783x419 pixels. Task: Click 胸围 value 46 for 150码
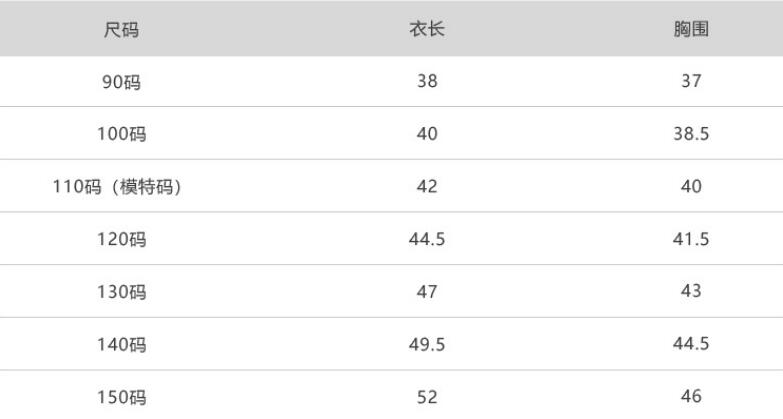pos(691,396)
